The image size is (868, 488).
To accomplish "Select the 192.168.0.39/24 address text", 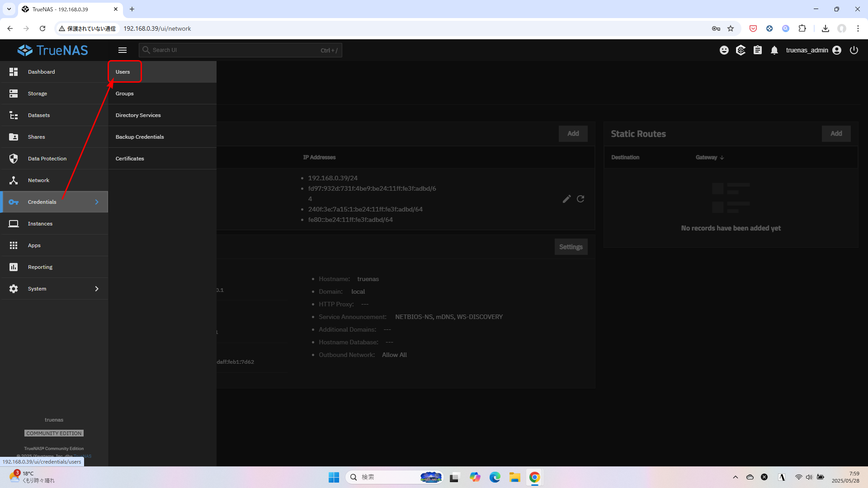I will pos(333,178).
